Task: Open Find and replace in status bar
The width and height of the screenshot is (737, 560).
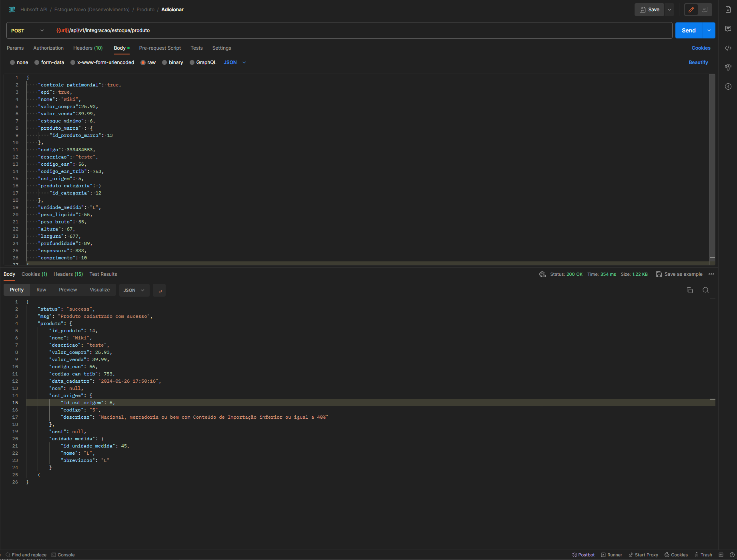Action: click(26, 555)
